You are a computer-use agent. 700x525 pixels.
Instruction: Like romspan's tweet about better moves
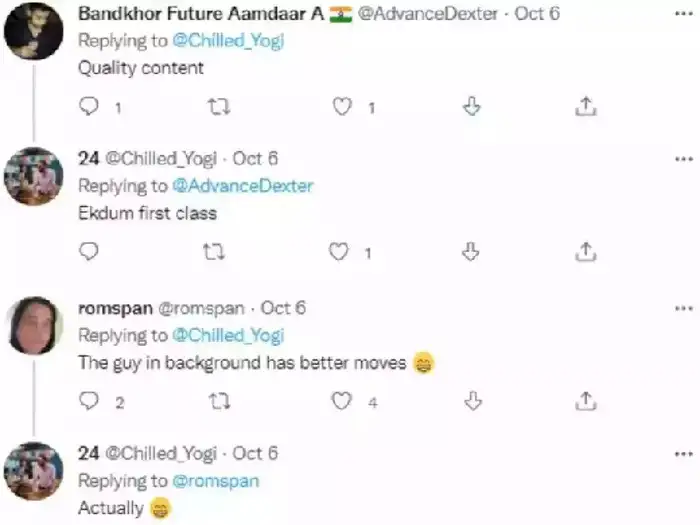click(x=342, y=401)
